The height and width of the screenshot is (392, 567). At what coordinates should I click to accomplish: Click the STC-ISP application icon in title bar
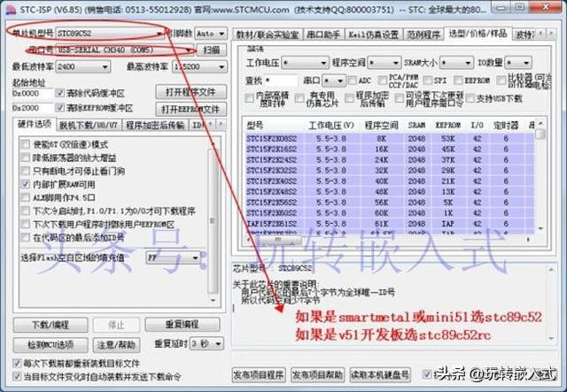click(10, 10)
